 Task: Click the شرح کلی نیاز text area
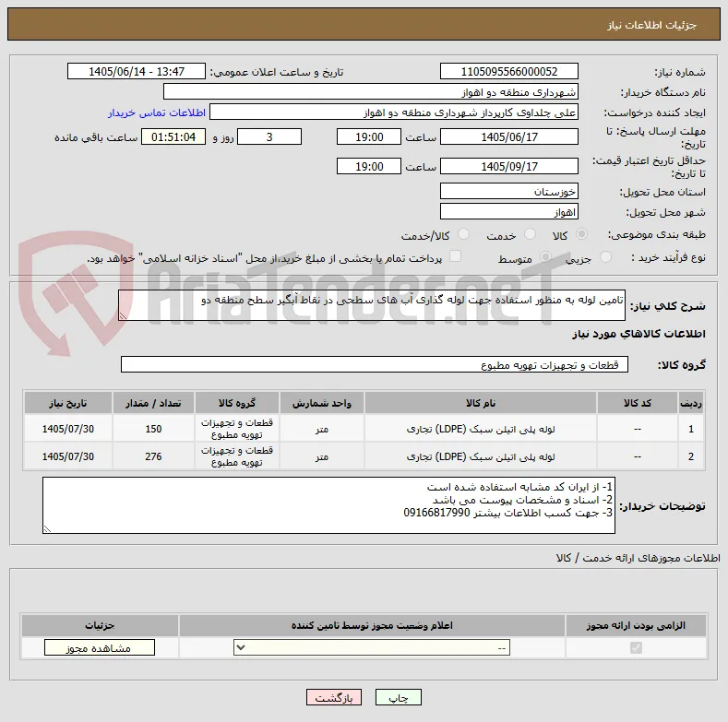(372, 305)
